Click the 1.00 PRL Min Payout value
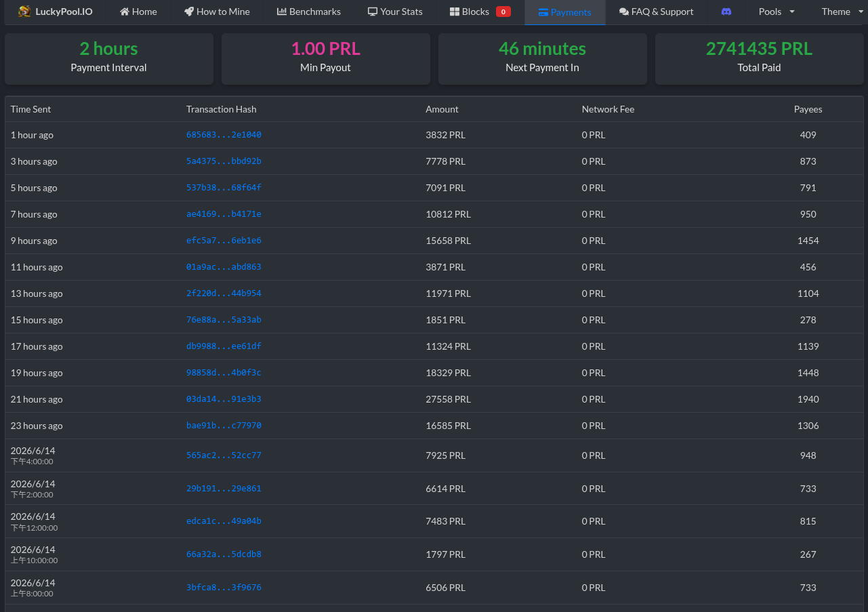 point(325,49)
